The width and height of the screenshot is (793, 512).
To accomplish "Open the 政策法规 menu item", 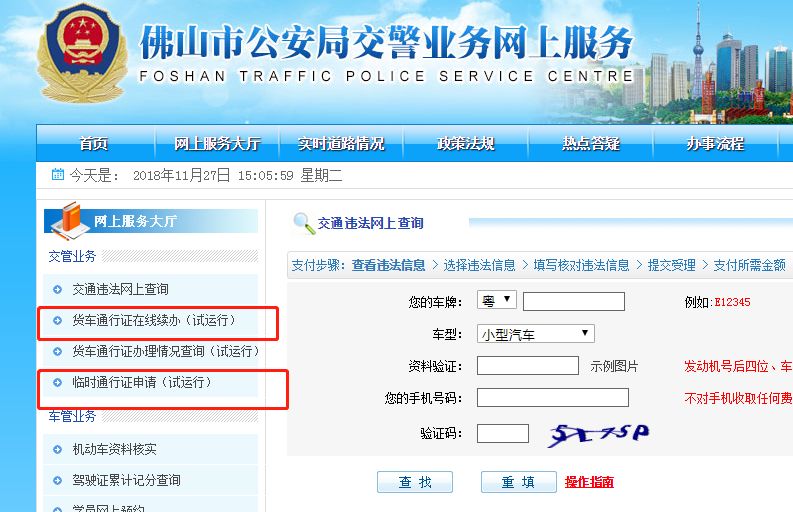I will click(x=465, y=144).
